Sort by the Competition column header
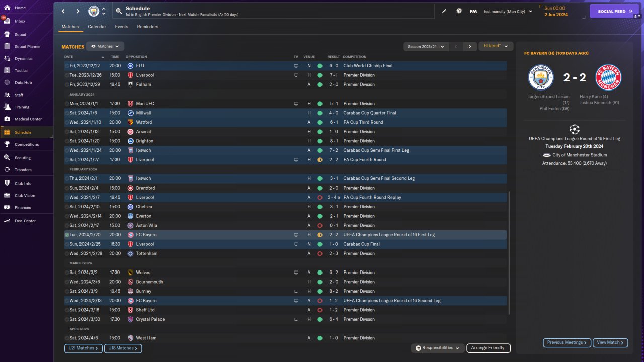This screenshot has width=644, height=362. pos(355,57)
